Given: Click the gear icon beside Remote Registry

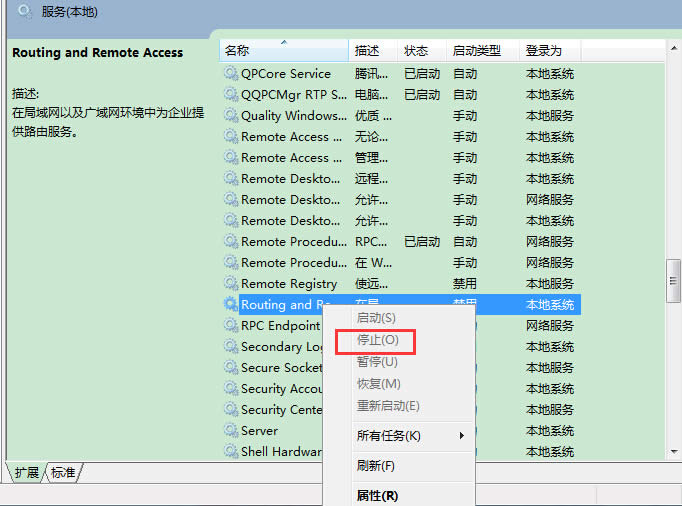Looking at the screenshot, I should pos(231,284).
